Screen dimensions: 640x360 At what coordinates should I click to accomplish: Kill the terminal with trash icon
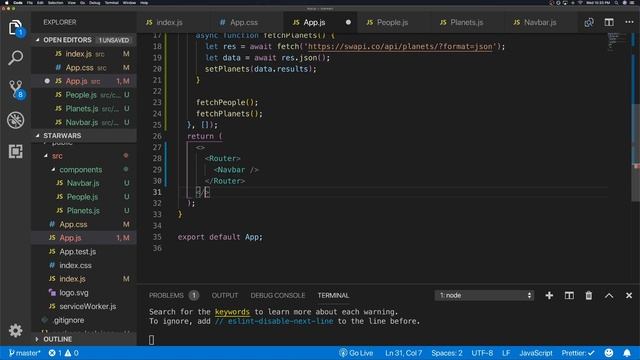click(589, 296)
